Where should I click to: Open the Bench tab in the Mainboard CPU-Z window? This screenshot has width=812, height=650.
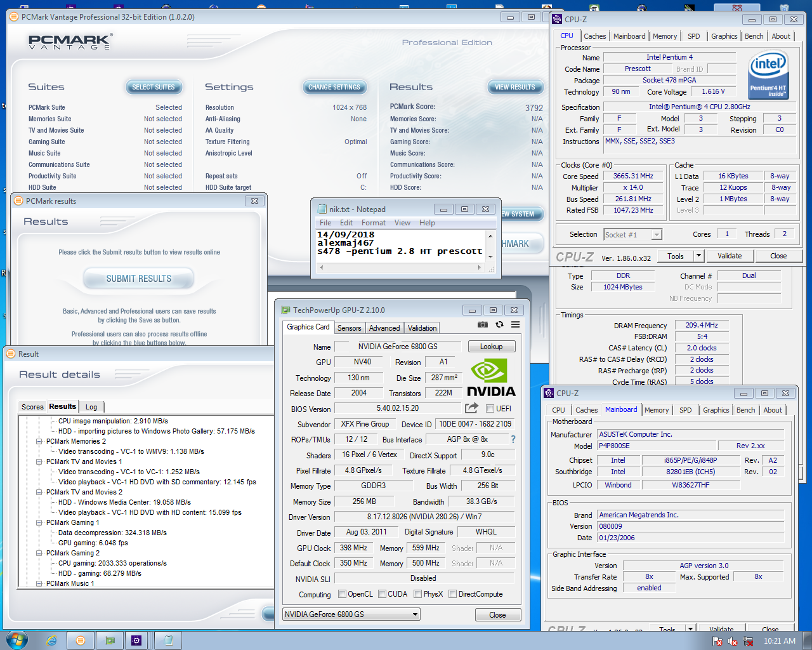click(745, 410)
